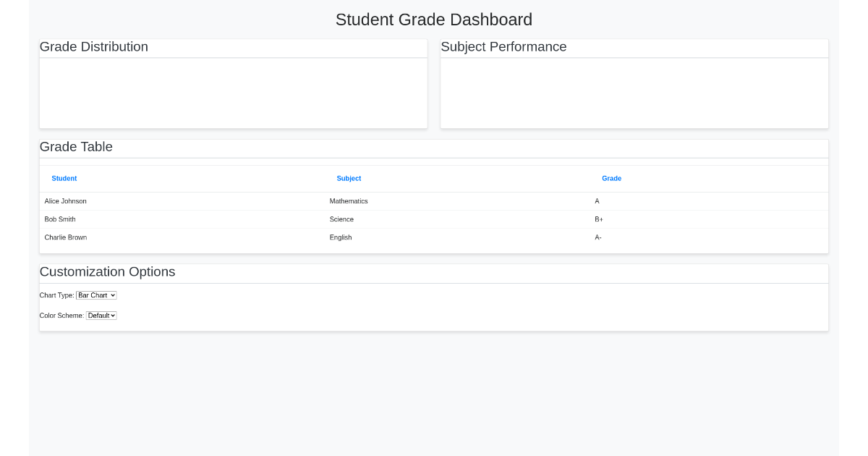868x456 pixels.
Task: Sort table by the Student column
Action: [x=64, y=178]
